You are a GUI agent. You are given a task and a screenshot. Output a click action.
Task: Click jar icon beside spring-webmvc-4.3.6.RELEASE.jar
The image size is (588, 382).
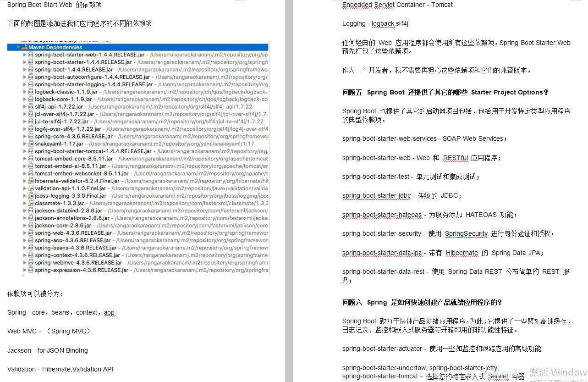coord(31,262)
